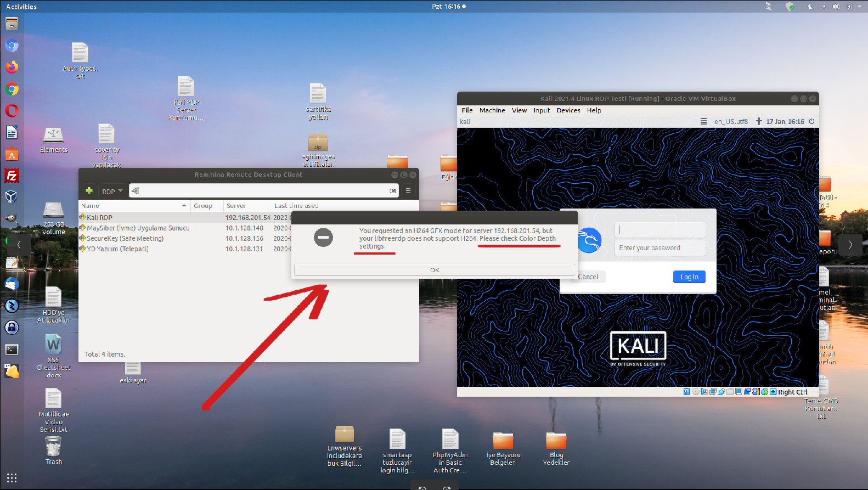868x490 pixels.
Task: Click the VirtualBox hard disk activity icon
Action: coord(687,392)
